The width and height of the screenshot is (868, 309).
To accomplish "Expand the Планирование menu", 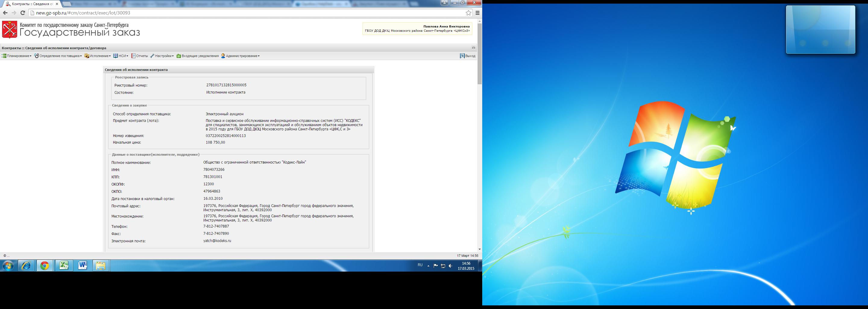I will pyautogui.click(x=17, y=56).
